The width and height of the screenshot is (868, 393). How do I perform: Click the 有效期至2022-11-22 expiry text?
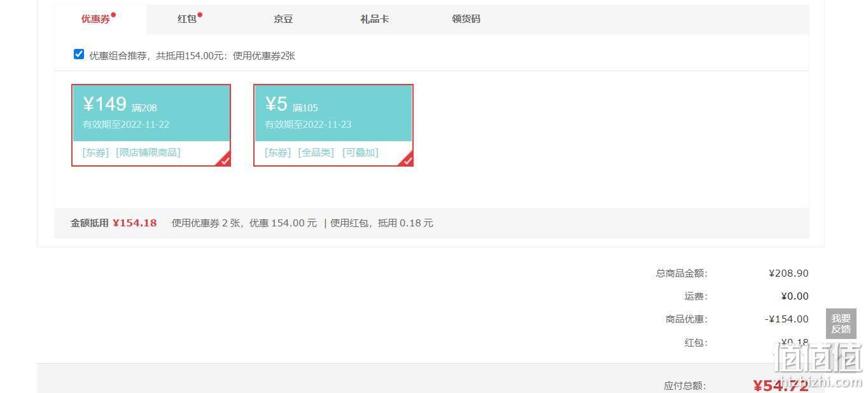pos(126,125)
